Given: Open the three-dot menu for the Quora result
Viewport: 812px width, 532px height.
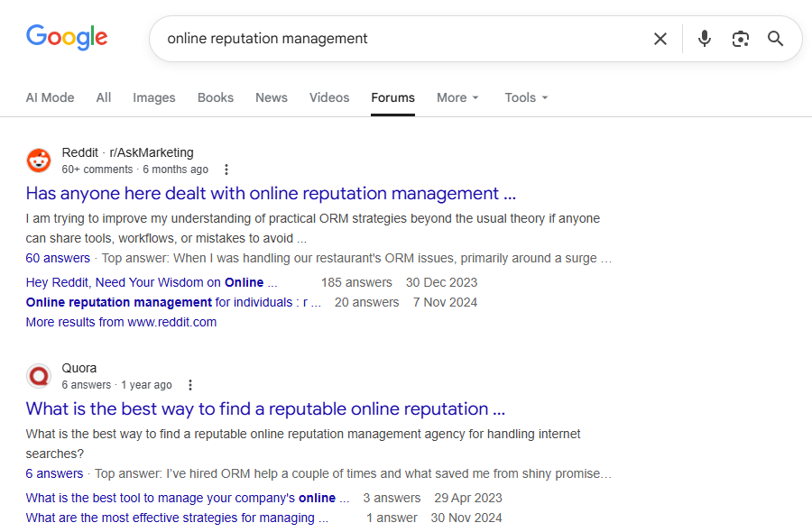Looking at the screenshot, I should coord(190,385).
